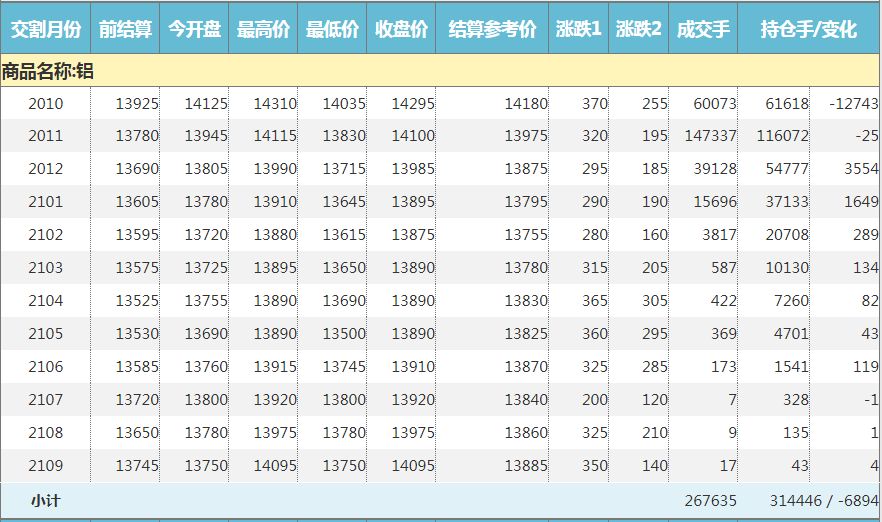This screenshot has width=882, height=522.
Task: Click the -12743 position change cell
Action: click(x=853, y=104)
